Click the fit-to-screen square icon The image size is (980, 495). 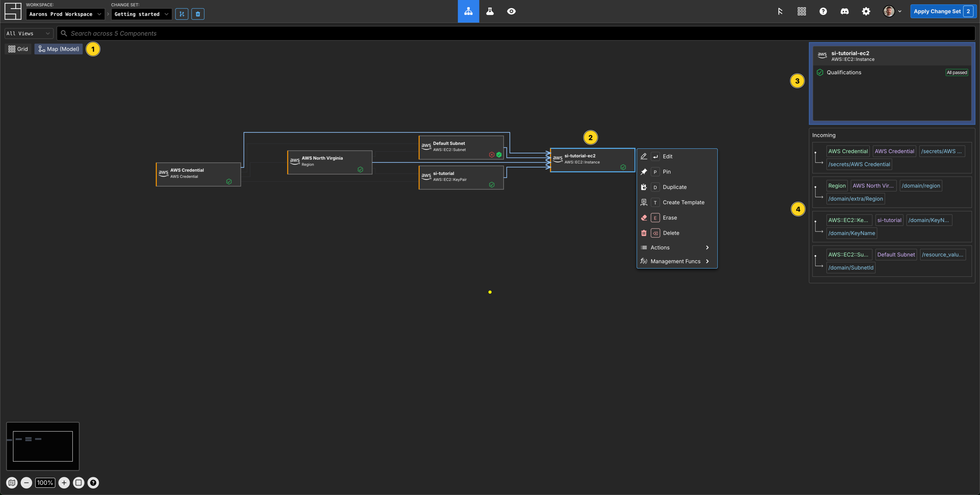[78, 483]
